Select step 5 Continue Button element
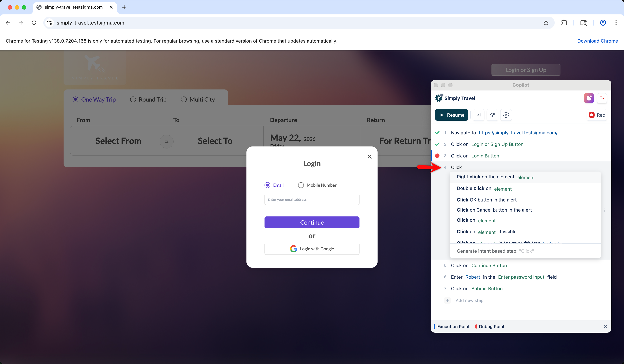624x364 pixels. [x=489, y=266]
